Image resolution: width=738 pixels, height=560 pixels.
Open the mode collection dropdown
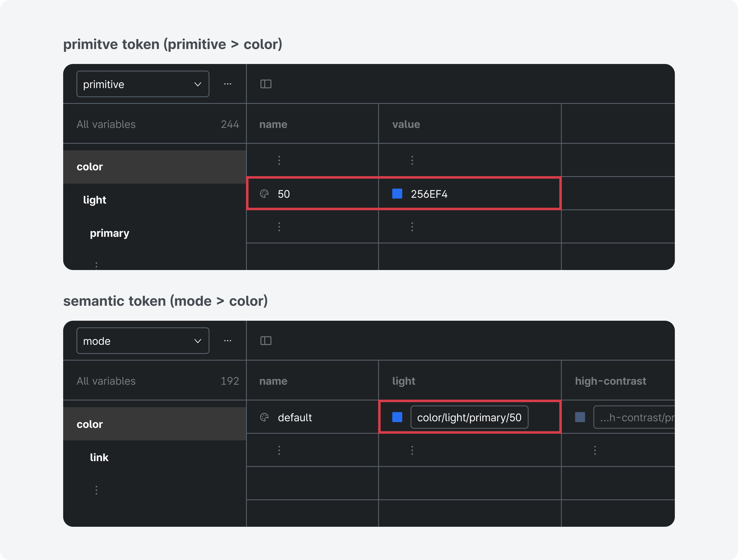pyautogui.click(x=143, y=341)
